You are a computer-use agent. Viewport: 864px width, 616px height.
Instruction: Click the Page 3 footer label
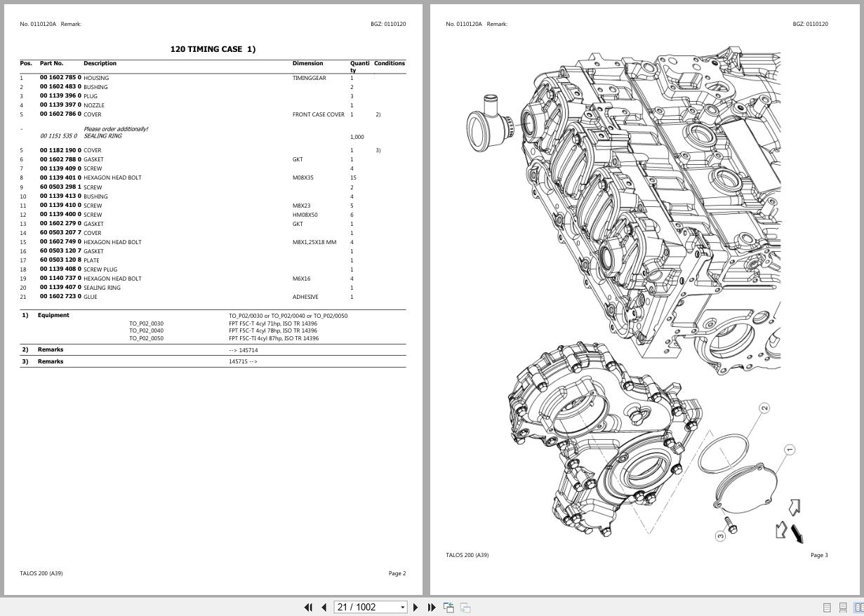(819, 555)
